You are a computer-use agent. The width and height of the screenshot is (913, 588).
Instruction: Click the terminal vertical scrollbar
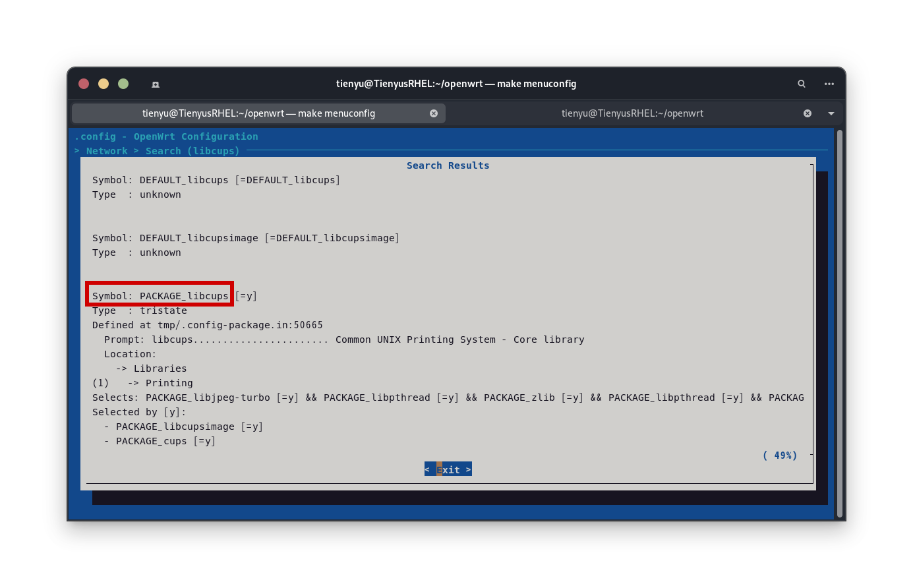point(839,323)
